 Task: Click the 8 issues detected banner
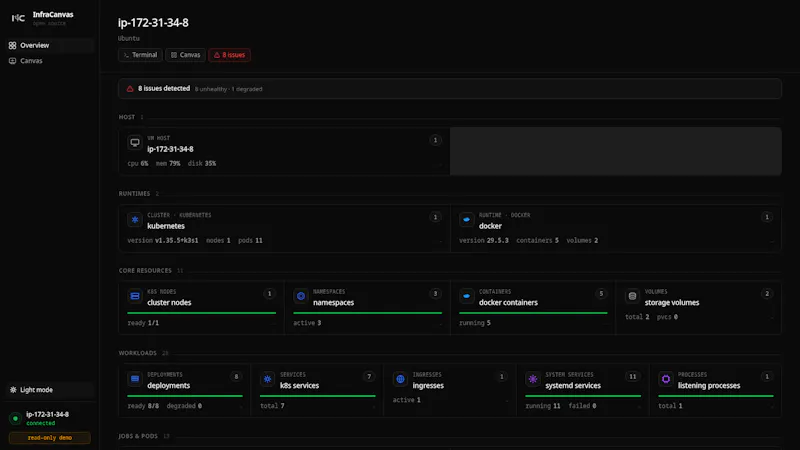(449, 89)
